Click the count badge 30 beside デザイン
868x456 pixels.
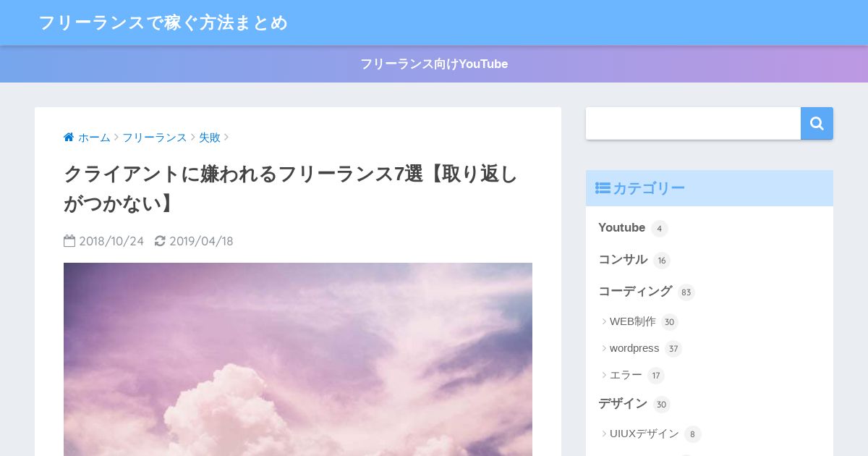click(x=662, y=405)
